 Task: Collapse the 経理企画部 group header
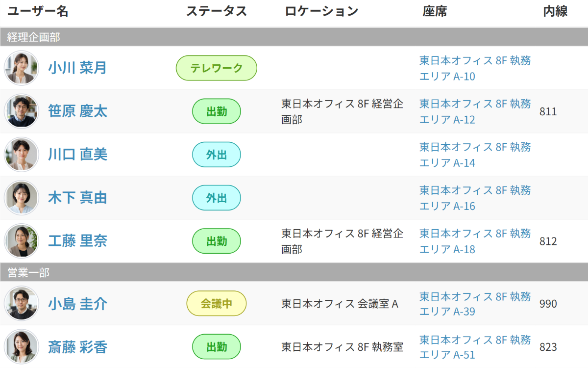pos(294,37)
